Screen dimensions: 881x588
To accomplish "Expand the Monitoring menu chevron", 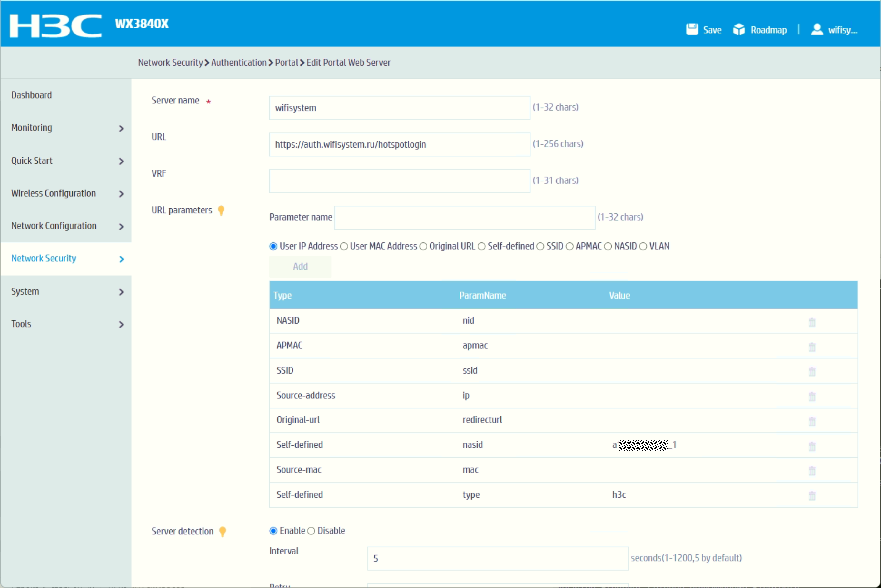I will [121, 129].
